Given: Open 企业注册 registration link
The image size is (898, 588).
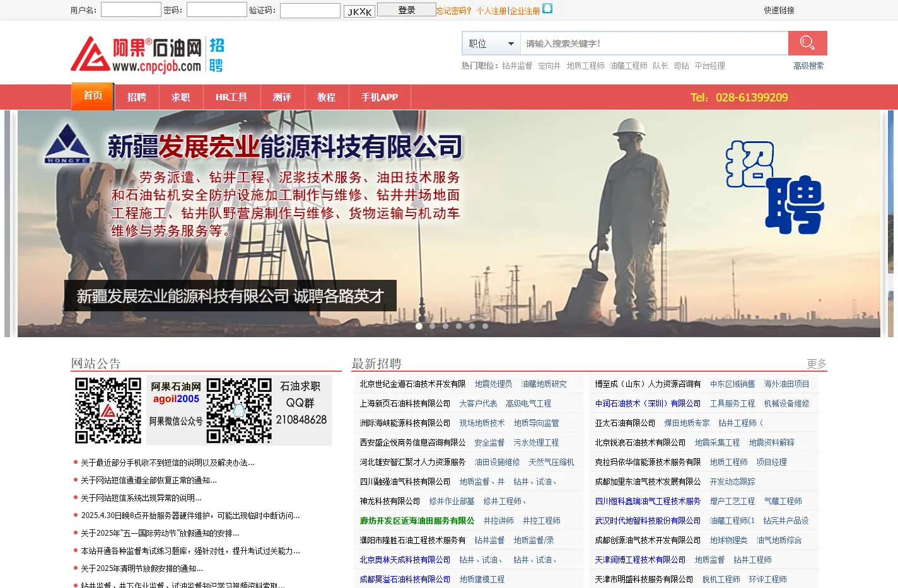Looking at the screenshot, I should pos(525,11).
